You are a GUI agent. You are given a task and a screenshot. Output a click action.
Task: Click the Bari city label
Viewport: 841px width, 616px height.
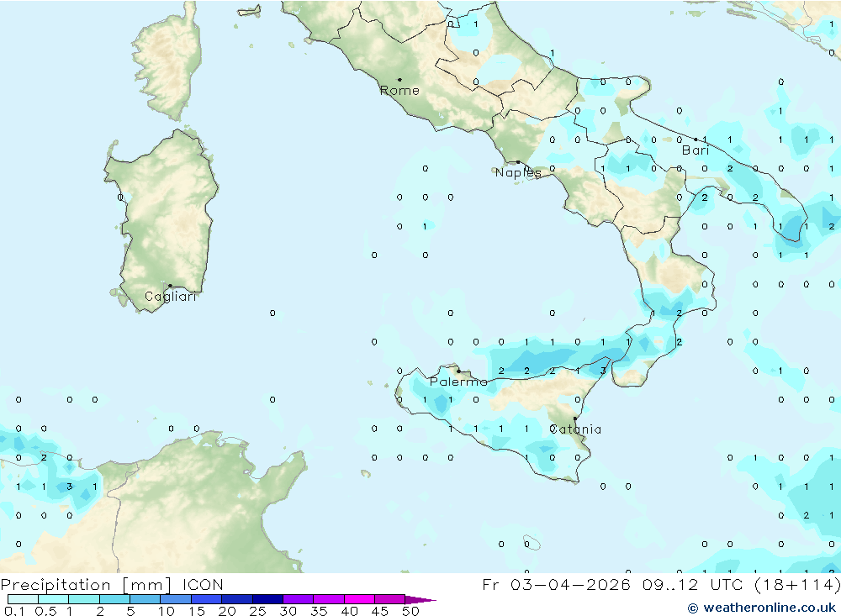coord(696,150)
